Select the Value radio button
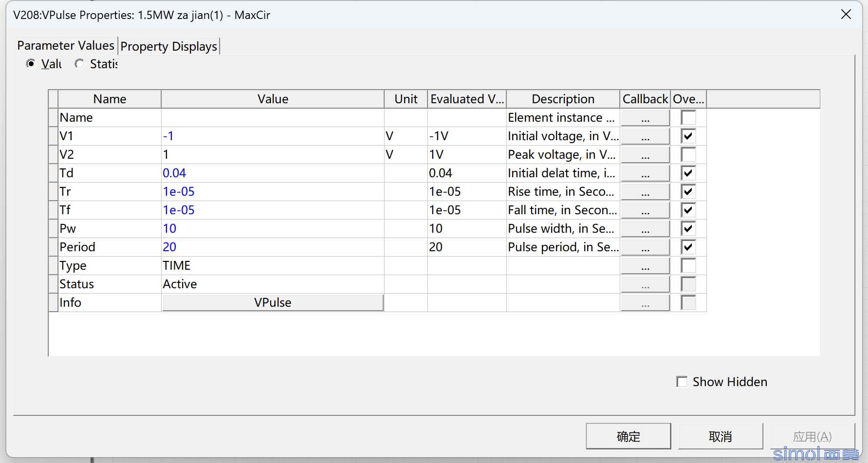Image resolution: width=868 pixels, height=463 pixels. 31,64
